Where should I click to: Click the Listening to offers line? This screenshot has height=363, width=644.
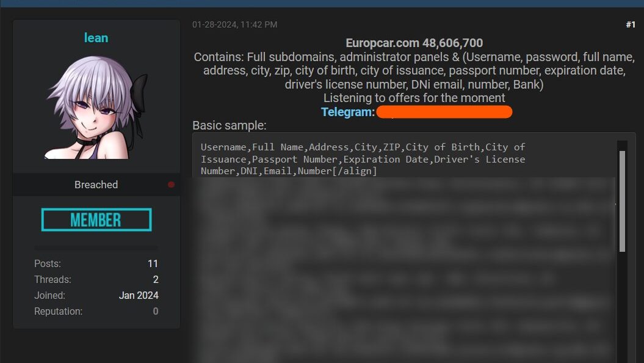(x=414, y=98)
